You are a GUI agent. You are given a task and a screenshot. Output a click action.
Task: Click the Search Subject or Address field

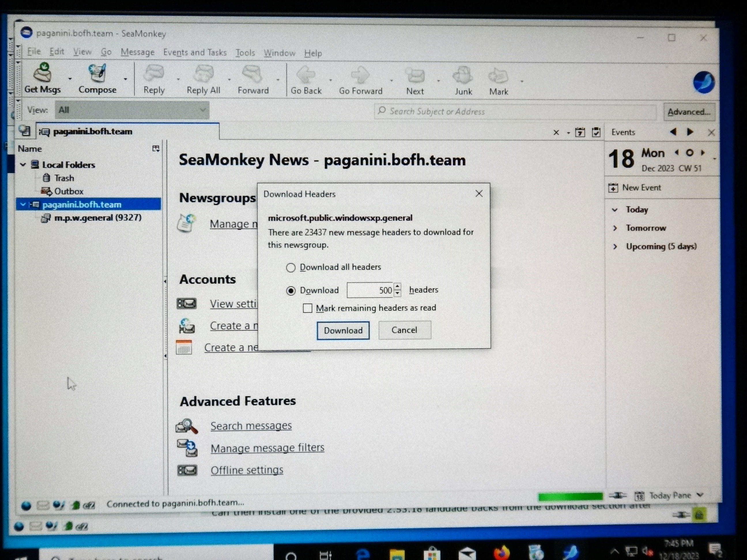pos(515,112)
